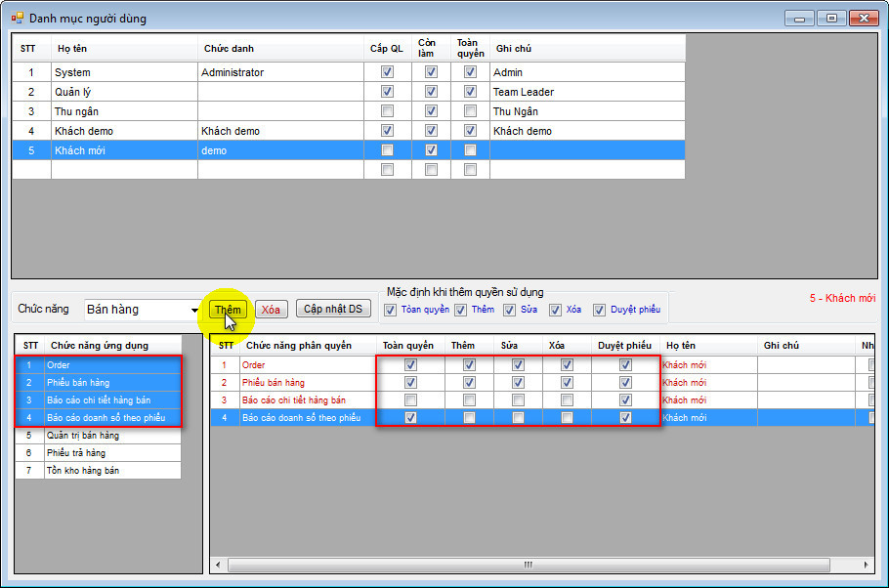Image resolution: width=889 pixels, height=588 pixels.
Task: Uncheck Cấp QL for the System user
Action: 387,72
